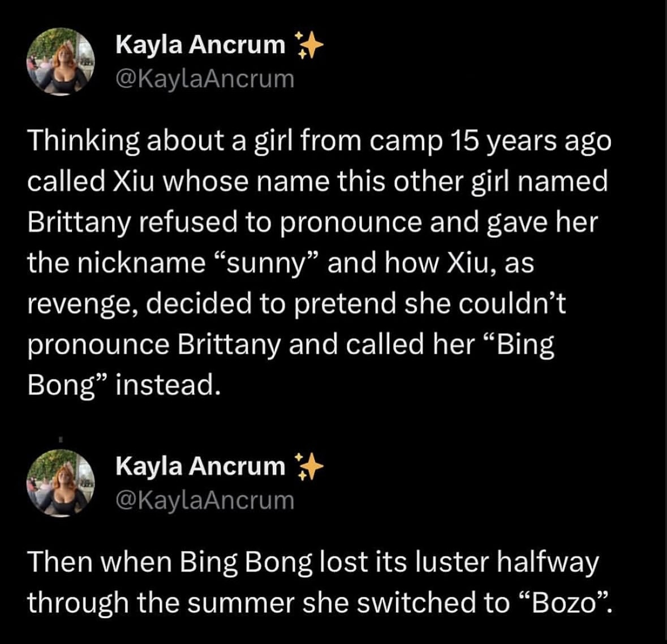Open the second tweet's profile avatar

[61, 482]
